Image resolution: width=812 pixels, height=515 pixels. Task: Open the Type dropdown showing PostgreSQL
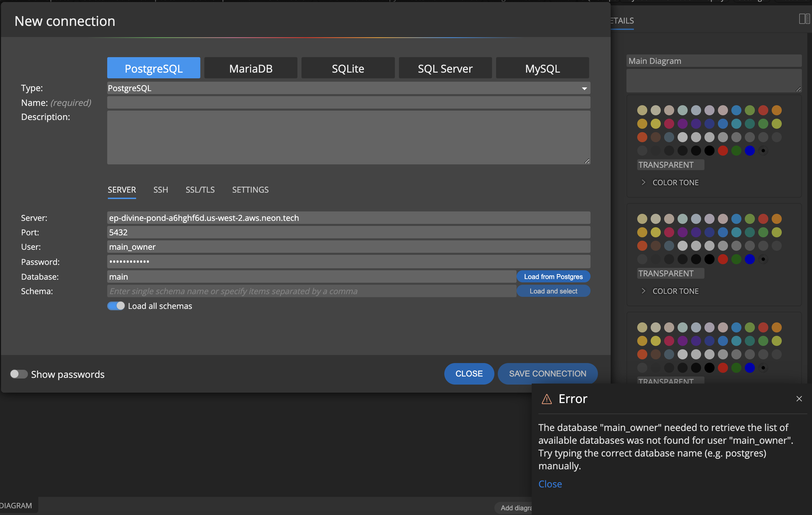(x=348, y=88)
